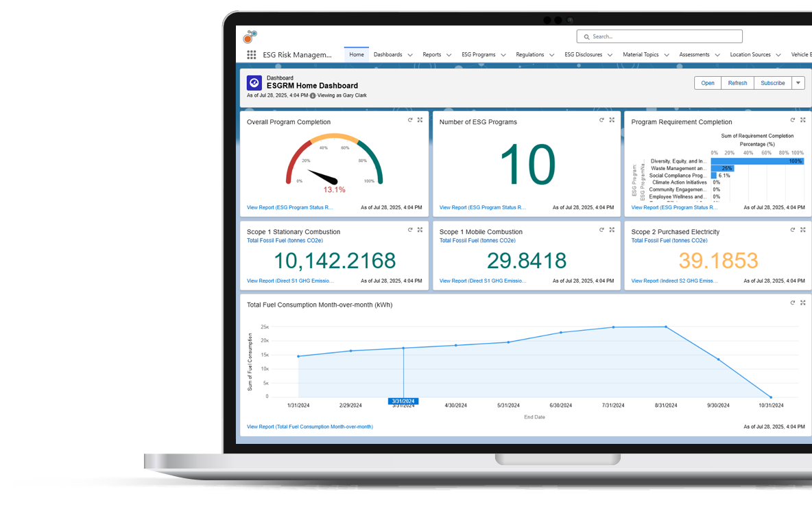Open the App Launcher grid icon
Image resolution: width=812 pixels, height=507 pixels.
click(x=251, y=54)
